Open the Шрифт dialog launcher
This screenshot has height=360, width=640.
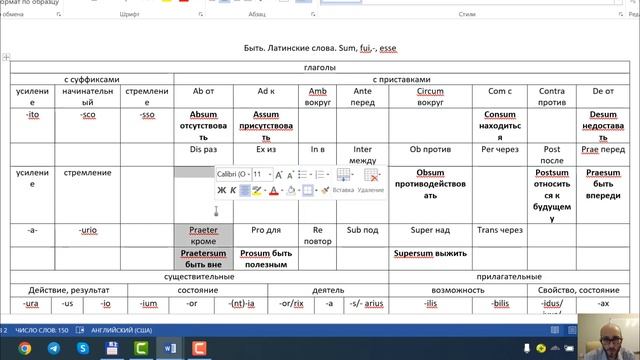(200, 14)
